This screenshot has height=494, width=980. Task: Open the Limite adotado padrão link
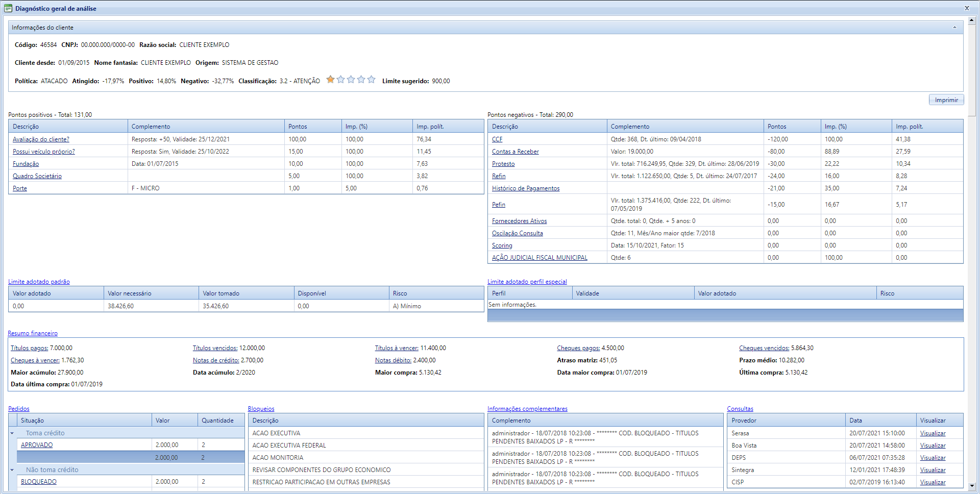tap(39, 282)
